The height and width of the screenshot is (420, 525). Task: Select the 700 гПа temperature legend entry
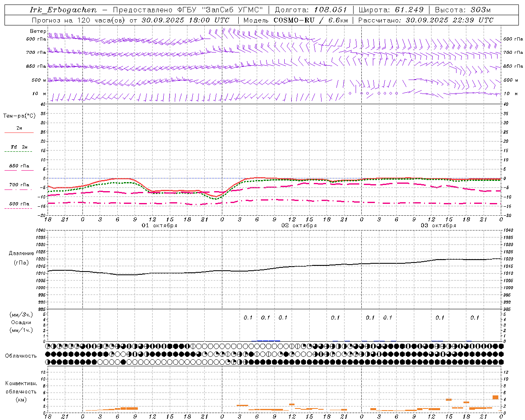pyautogui.click(x=19, y=185)
